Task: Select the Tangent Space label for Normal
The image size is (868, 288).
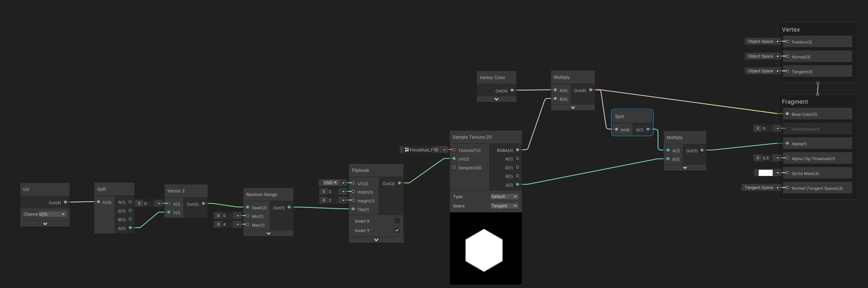Action: click(x=759, y=188)
